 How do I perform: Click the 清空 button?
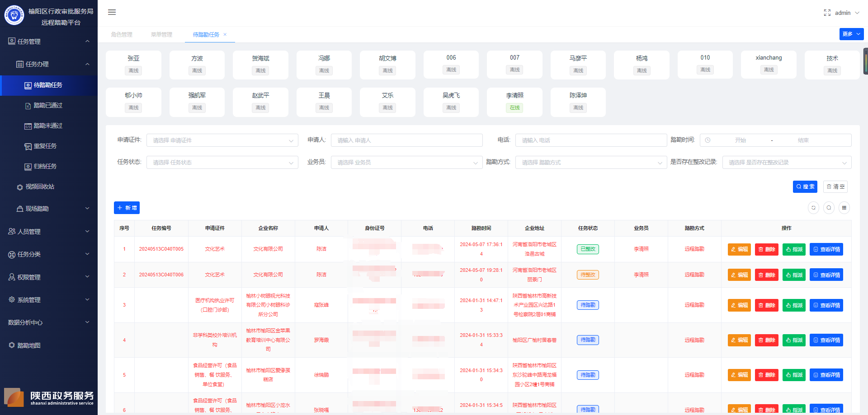[x=835, y=187]
